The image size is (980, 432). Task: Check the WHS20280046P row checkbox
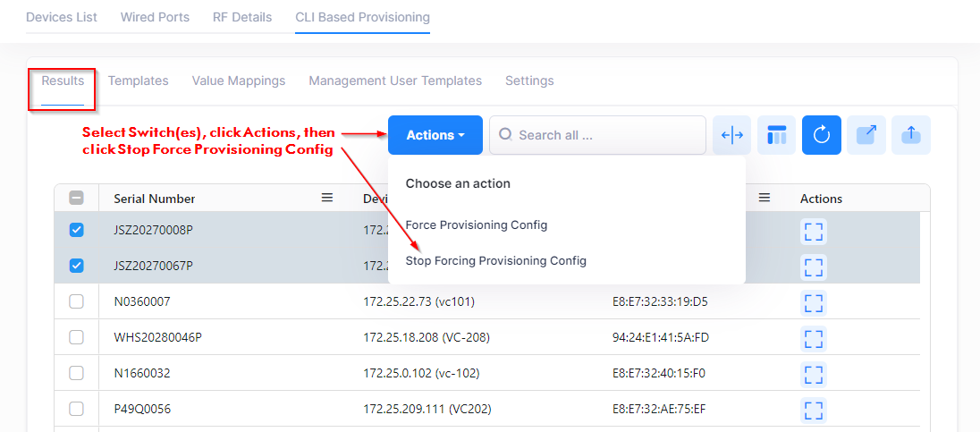76,337
